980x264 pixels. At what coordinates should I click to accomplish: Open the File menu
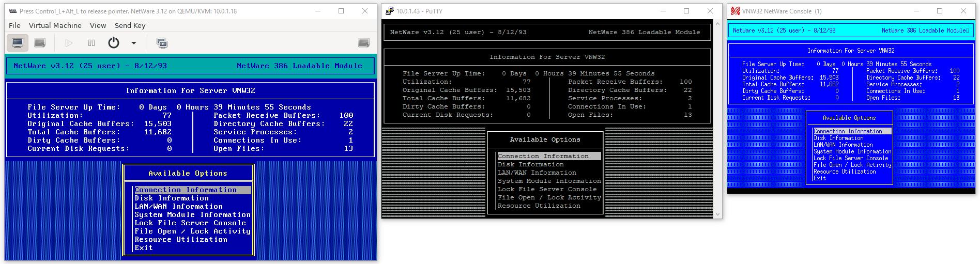tap(15, 25)
